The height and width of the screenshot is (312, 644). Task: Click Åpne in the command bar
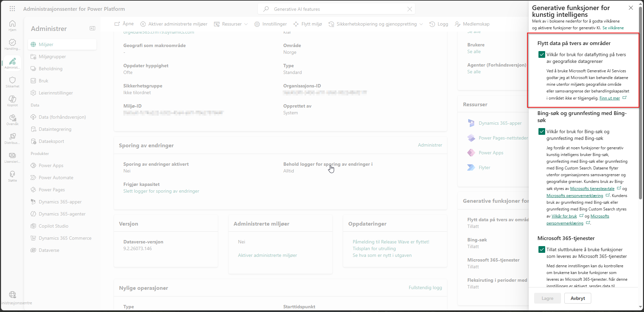[124, 24]
